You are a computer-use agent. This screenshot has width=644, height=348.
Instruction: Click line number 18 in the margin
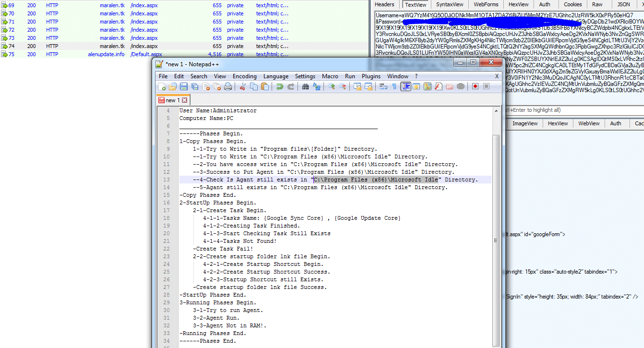coord(167,218)
